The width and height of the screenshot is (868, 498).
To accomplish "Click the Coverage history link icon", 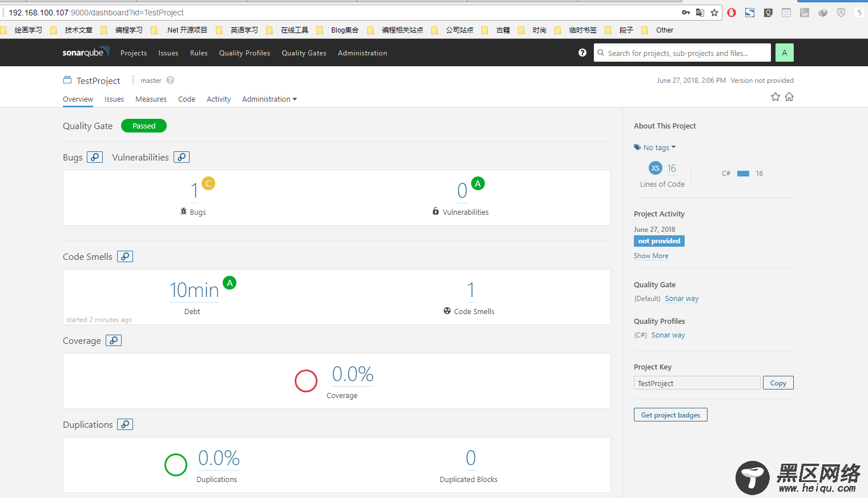I will click(x=114, y=340).
